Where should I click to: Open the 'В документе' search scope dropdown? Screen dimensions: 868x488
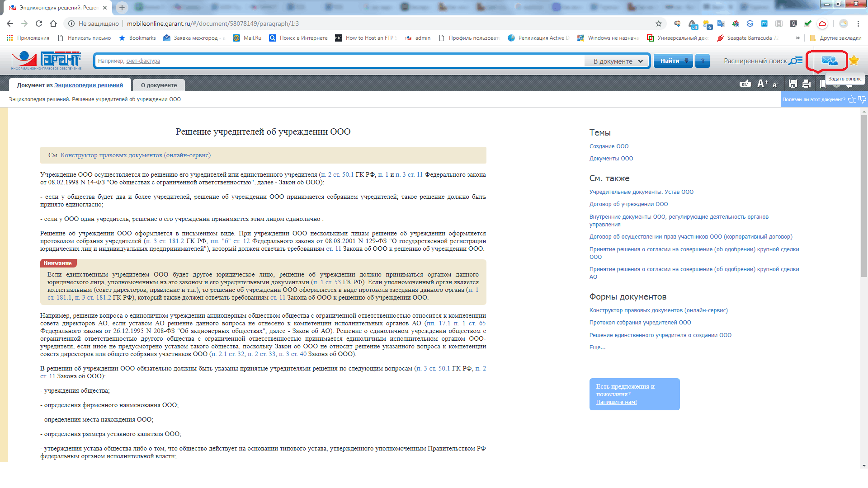[x=618, y=61]
